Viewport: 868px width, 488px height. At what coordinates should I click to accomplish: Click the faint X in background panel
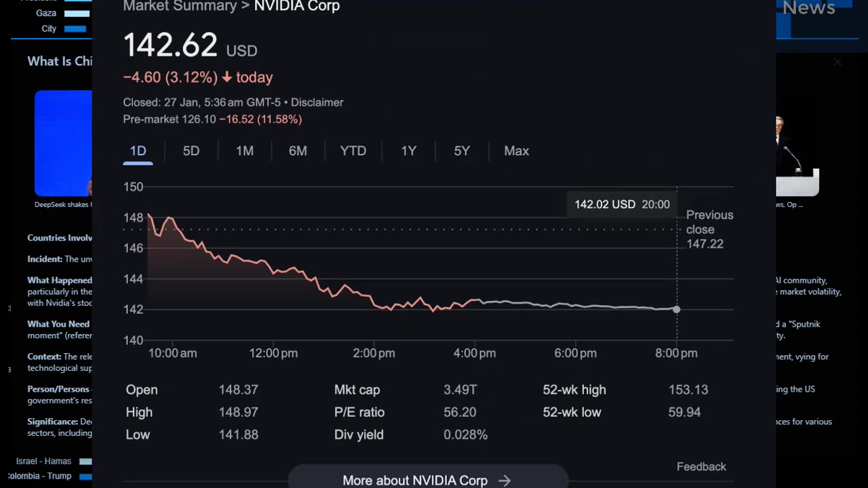pyautogui.click(x=837, y=62)
